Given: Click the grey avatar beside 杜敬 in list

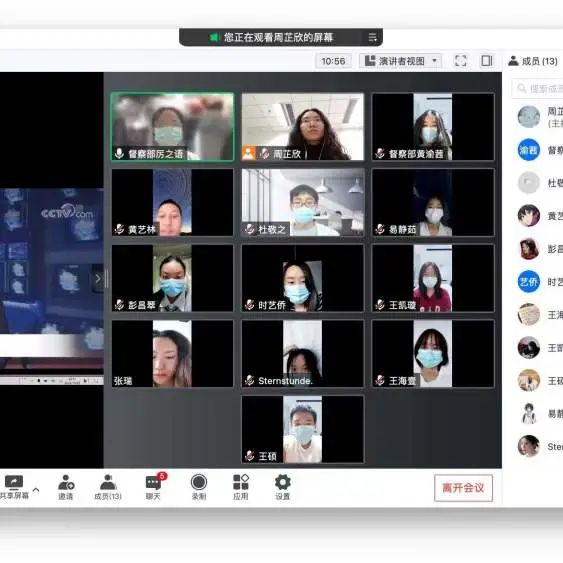Looking at the screenshot, I should pyautogui.click(x=529, y=183).
